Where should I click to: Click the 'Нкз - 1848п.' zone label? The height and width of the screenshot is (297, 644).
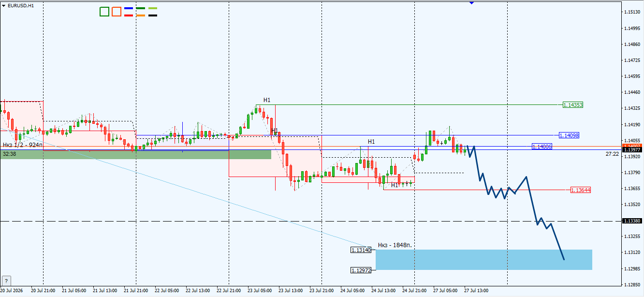(x=395, y=245)
